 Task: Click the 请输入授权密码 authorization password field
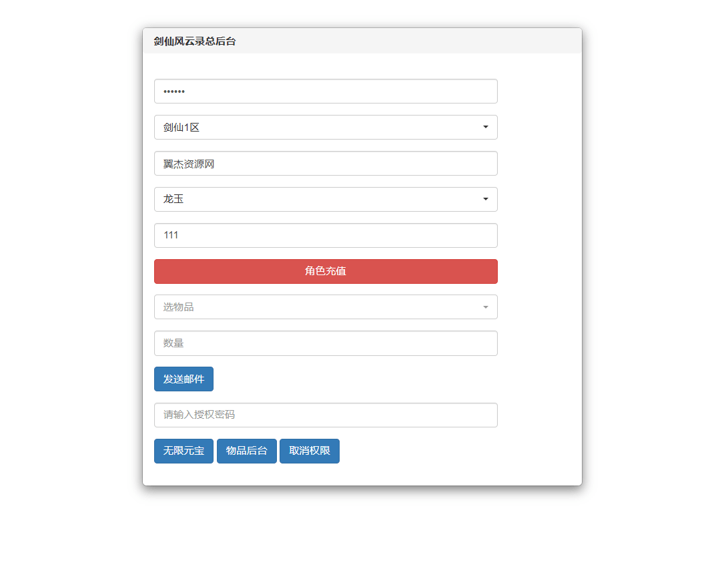[326, 415]
